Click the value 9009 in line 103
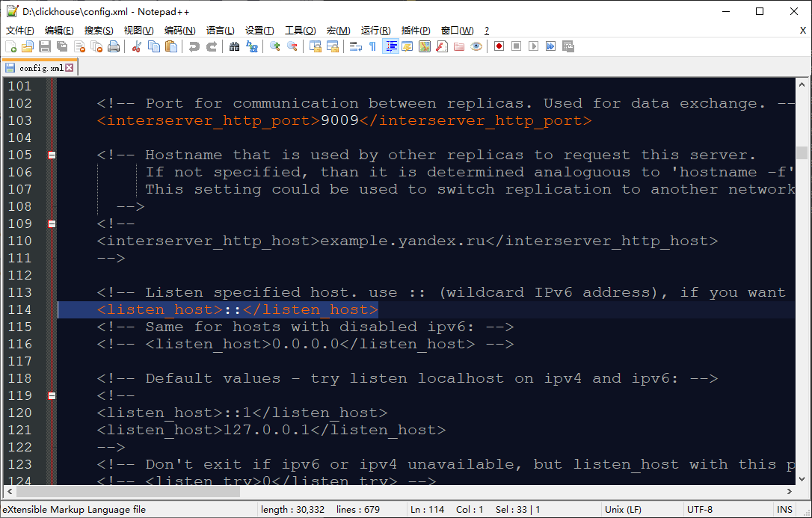The image size is (812, 518). pos(339,120)
